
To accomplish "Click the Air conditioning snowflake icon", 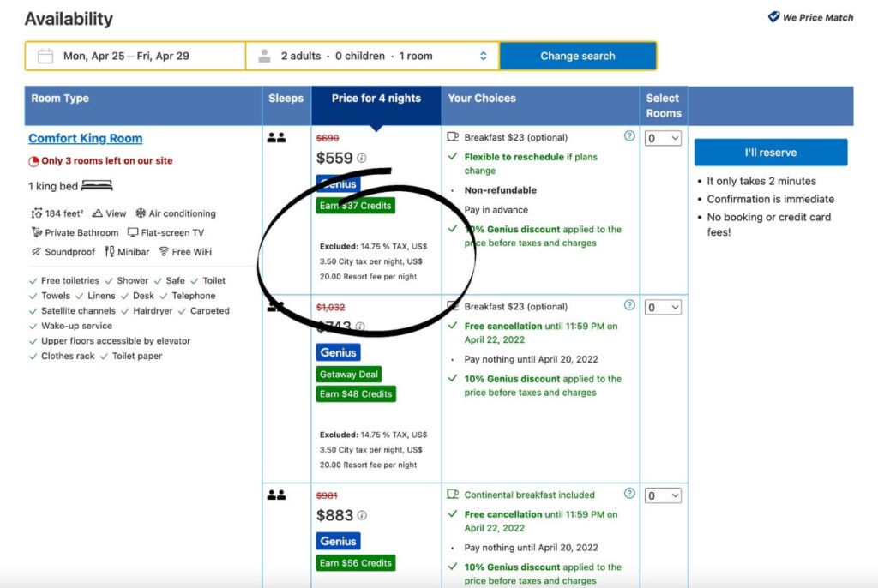I will click(141, 213).
